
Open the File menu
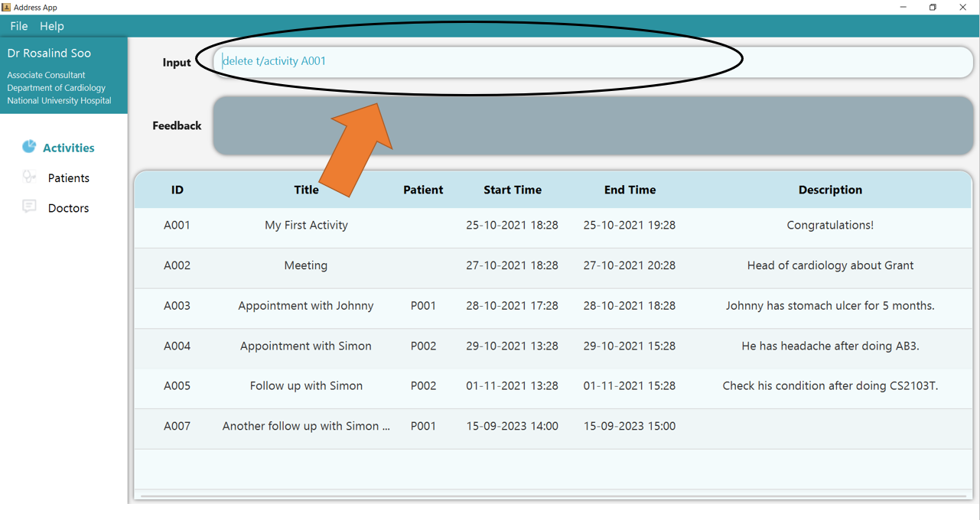[19, 26]
